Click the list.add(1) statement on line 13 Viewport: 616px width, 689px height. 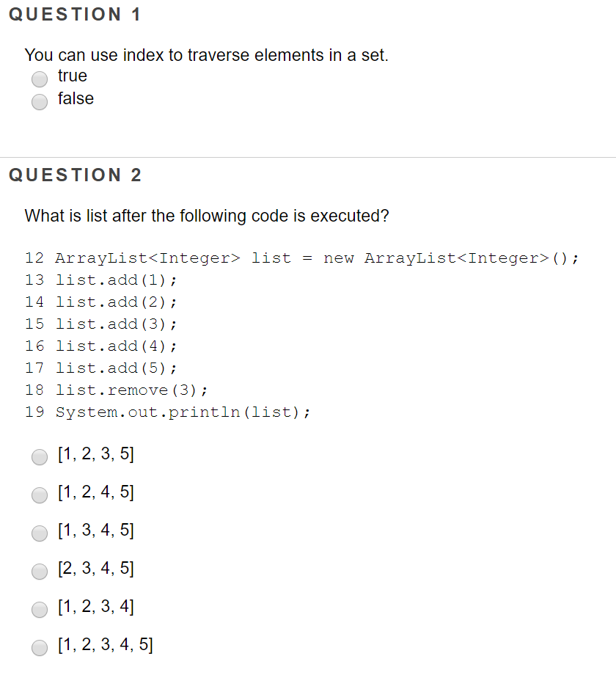click(115, 280)
